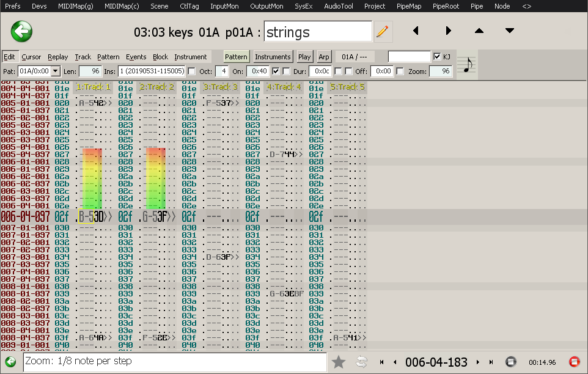
Task: Click the eighth note icon
Action: pos(468,64)
